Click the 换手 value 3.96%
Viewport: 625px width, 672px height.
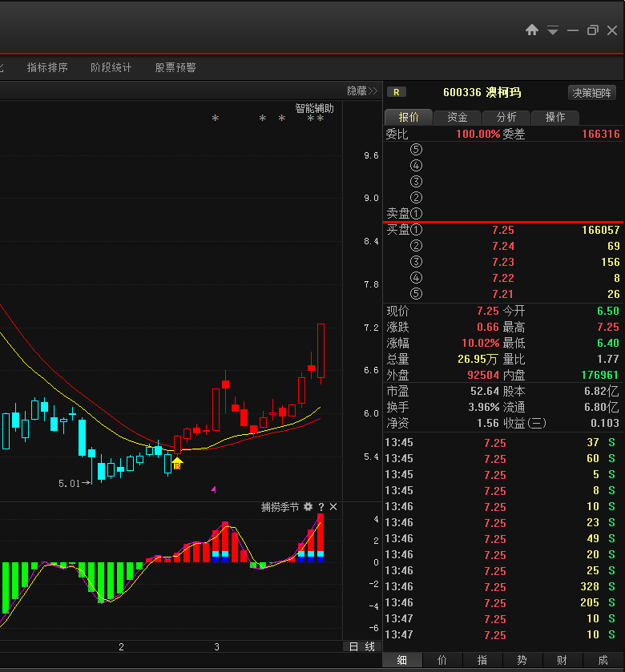coord(483,407)
